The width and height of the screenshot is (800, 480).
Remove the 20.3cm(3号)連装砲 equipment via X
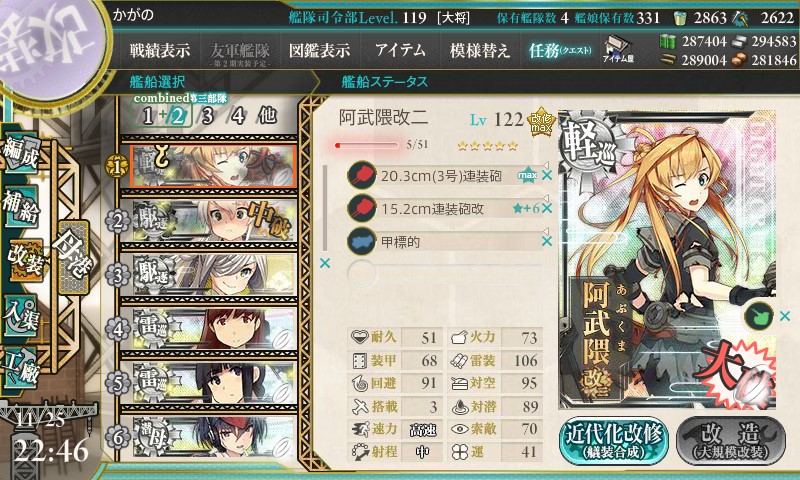[x=547, y=175]
